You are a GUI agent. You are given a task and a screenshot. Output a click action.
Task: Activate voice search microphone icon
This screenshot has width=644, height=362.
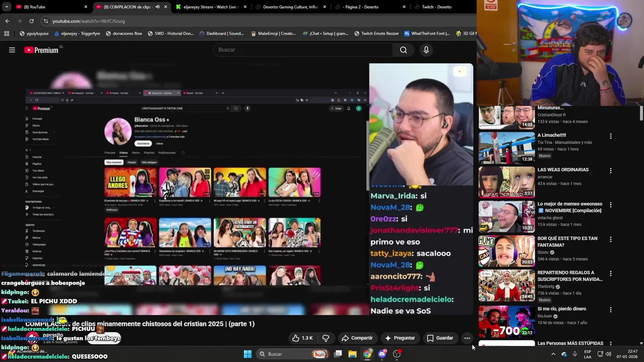point(426,50)
